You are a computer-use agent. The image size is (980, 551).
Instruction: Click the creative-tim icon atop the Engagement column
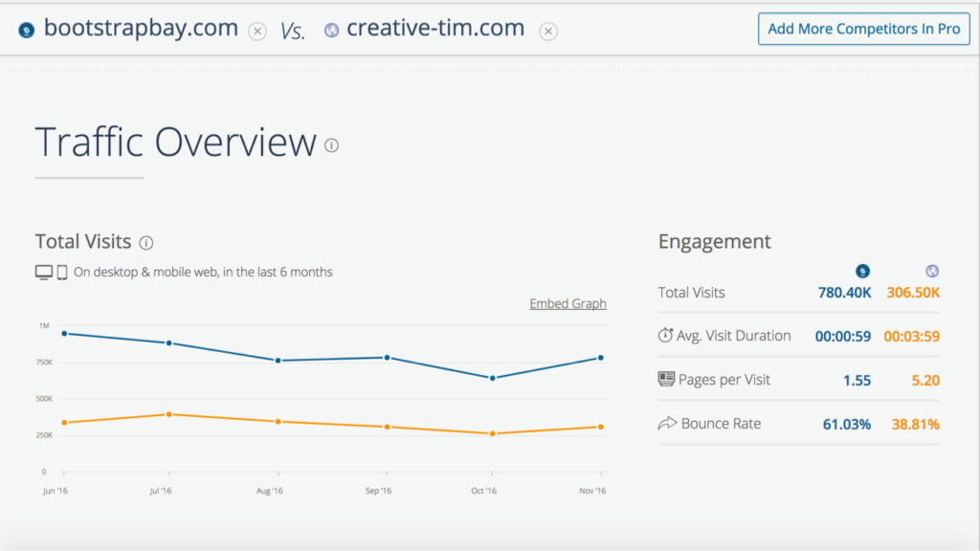pos(933,271)
